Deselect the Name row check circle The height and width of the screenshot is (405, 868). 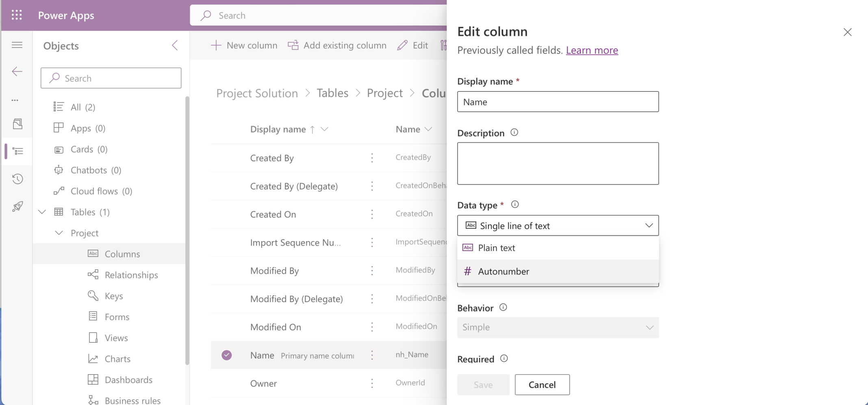pos(227,355)
